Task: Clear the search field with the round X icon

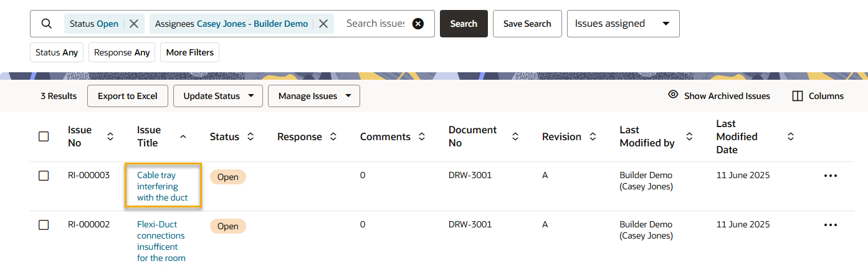Action: (x=418, y=24)
